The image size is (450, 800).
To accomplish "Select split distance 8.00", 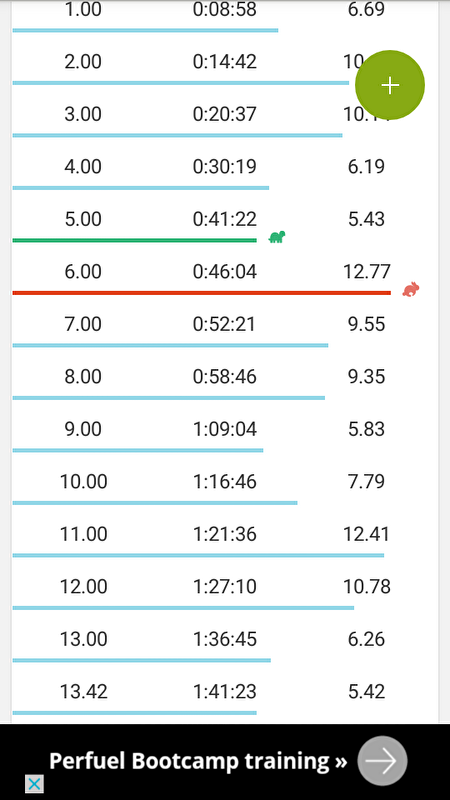I will click(x=83, y=377).
